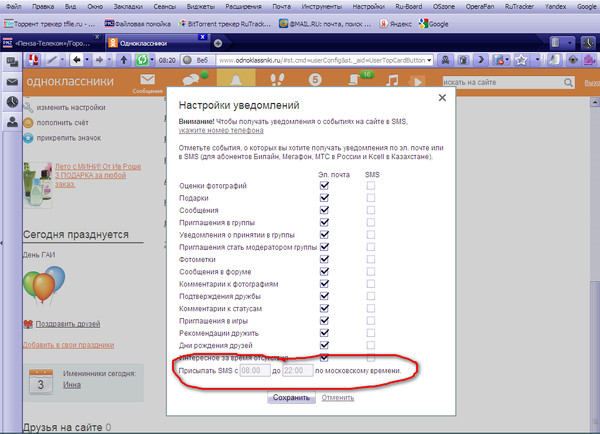This screenshot has width=600, height=434.
Task: Open the music note icon
Action: click(392, 80)
